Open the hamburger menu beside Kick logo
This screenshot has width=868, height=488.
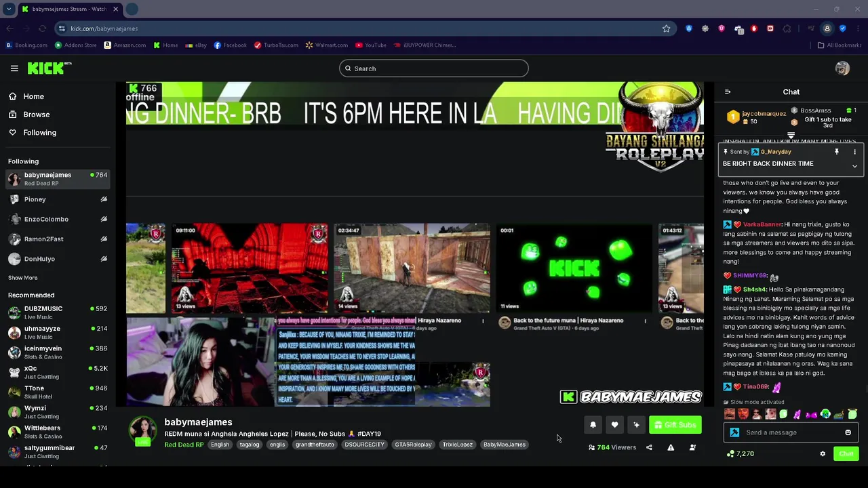coord(14,68)
